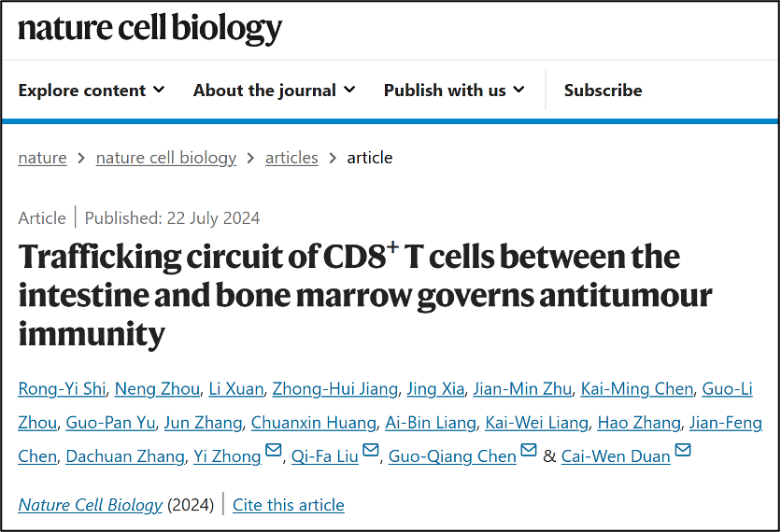Click the mail icon after Guo-Qiang Chen
Image resolution: width=781 pixels, height=532 pixels.
[x=529, y=453]
